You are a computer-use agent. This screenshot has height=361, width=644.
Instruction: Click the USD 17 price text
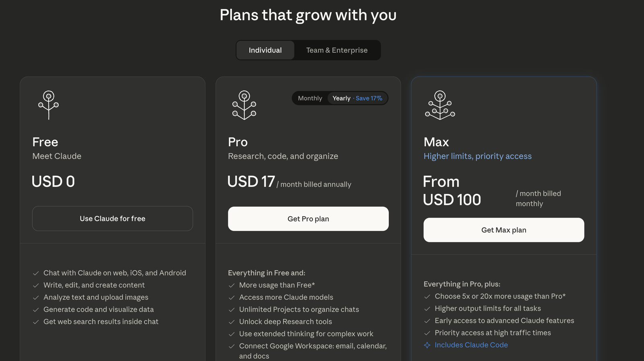click(x=251, y=182)
